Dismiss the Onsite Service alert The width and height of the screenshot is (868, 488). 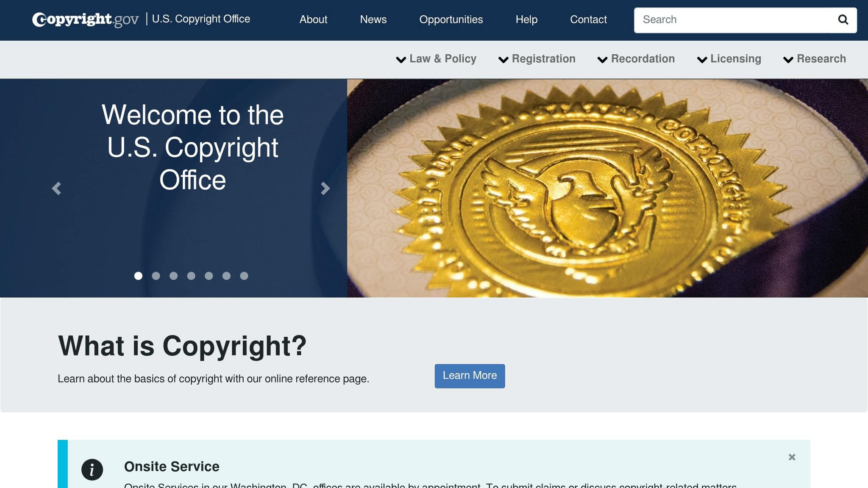coord(792,457)
